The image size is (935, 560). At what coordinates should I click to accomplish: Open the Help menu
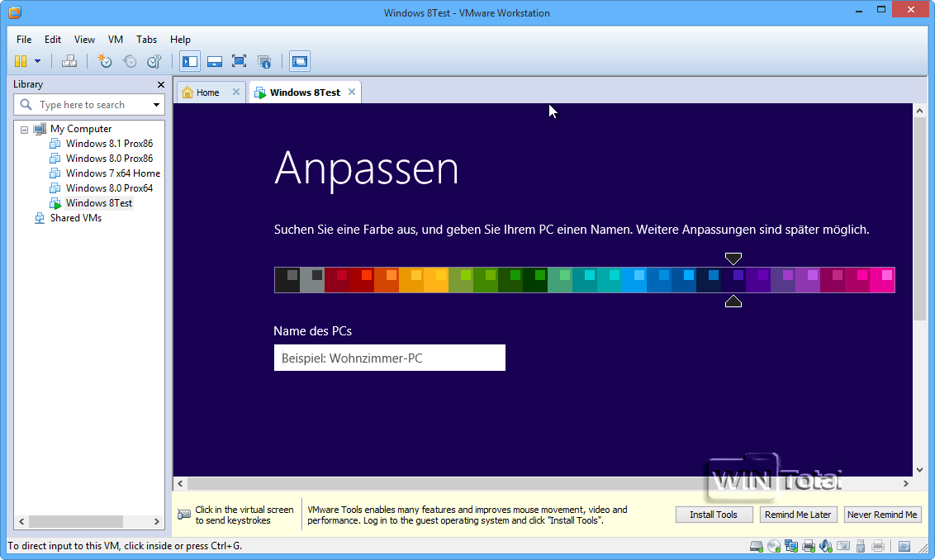tap(180, 40)
